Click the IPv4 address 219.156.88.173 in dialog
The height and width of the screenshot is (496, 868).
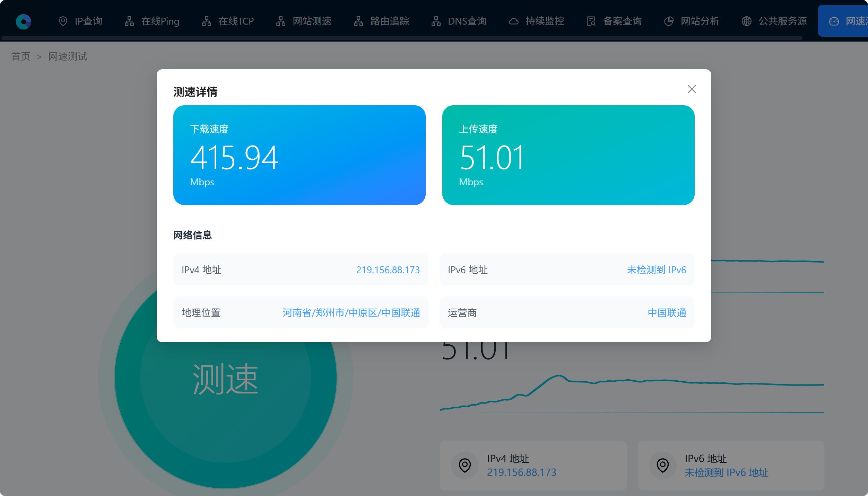pyautogui.click(x=388, y=270)
